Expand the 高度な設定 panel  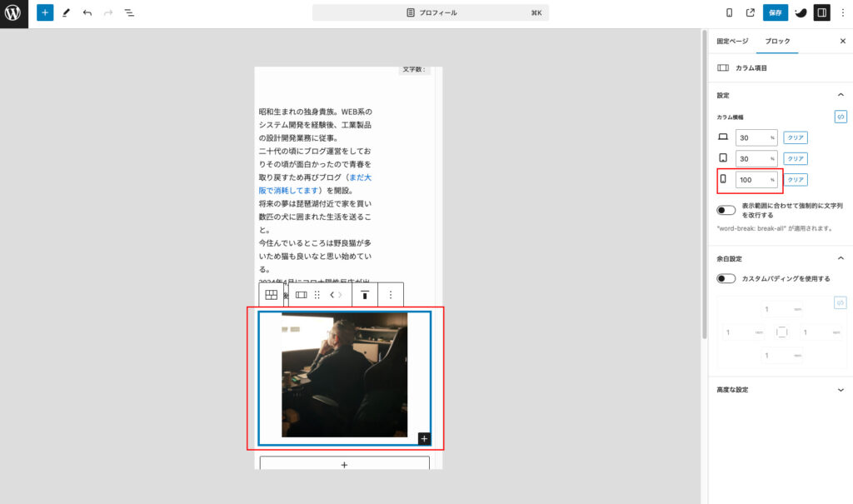tap(781, 390)
